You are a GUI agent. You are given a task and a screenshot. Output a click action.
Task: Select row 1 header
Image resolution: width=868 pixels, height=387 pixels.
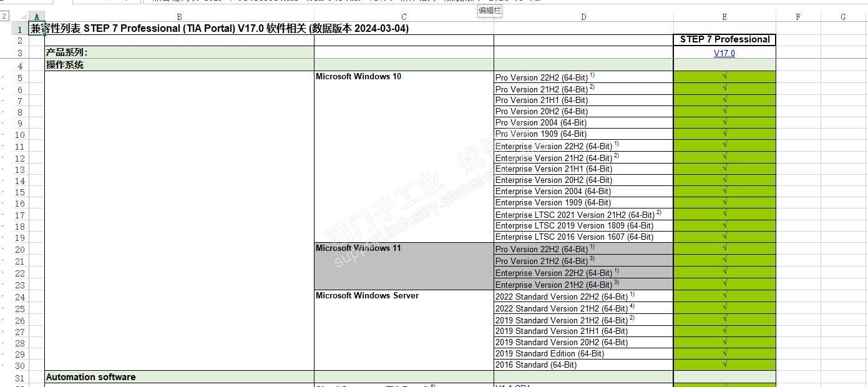click(20, 29)
